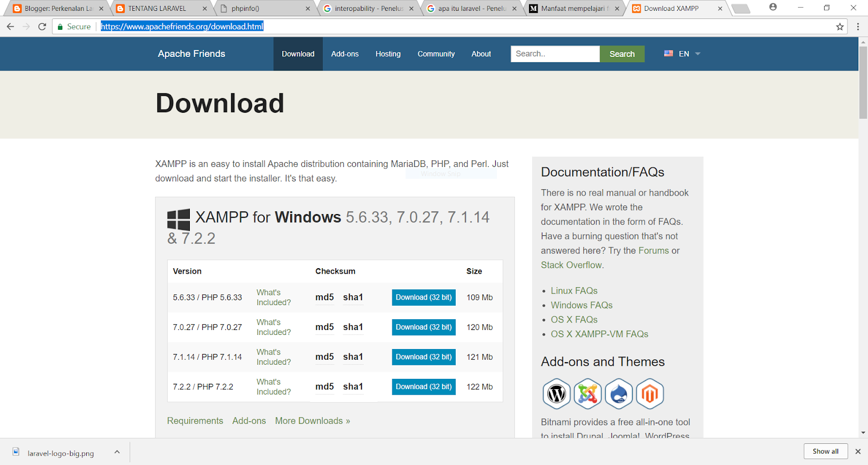Close the Blogger Perkenalan tab
This screenshot has height=465, width=868.
(101, 9)
